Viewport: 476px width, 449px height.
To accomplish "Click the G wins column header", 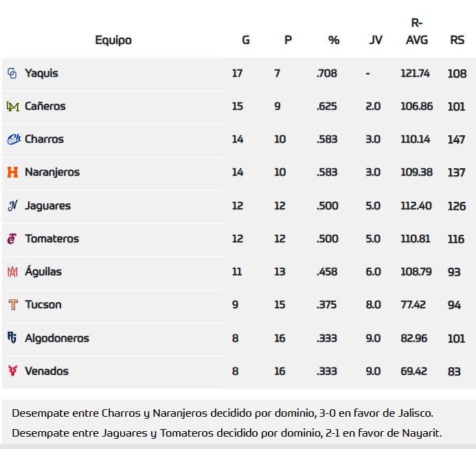I will 246,40.
